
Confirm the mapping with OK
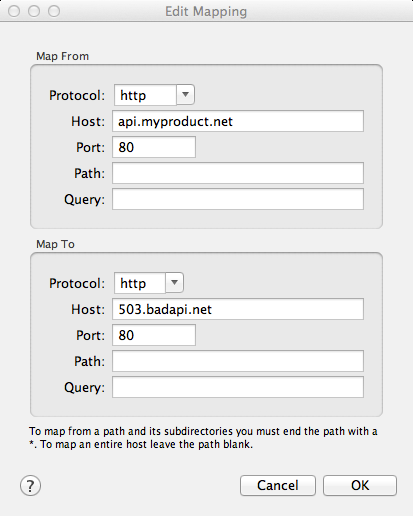pos(360,485)
